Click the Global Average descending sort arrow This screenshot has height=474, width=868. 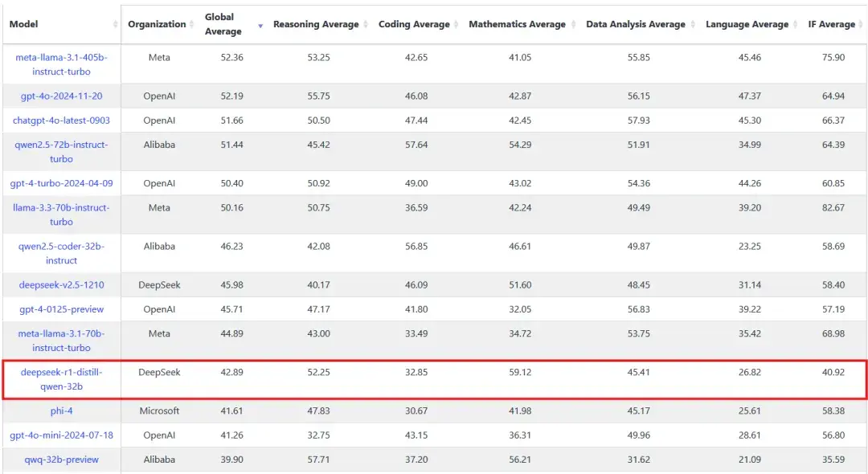click(x=260, y=27)
